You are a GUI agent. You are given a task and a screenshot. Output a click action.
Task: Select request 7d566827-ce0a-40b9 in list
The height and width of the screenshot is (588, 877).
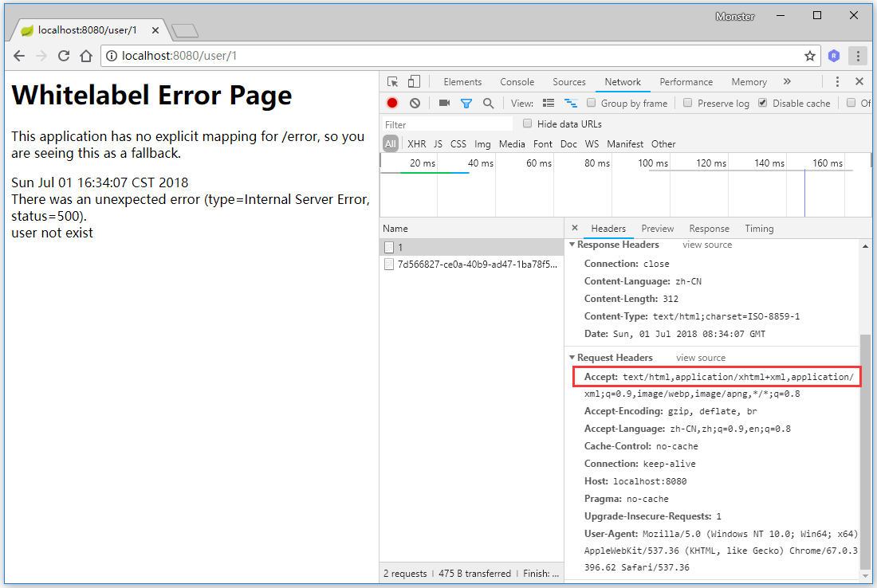coord(471,265)
